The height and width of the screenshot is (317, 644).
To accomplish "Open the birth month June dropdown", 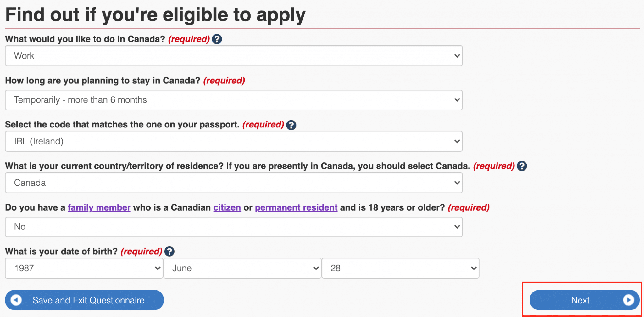I will point(242,268).
